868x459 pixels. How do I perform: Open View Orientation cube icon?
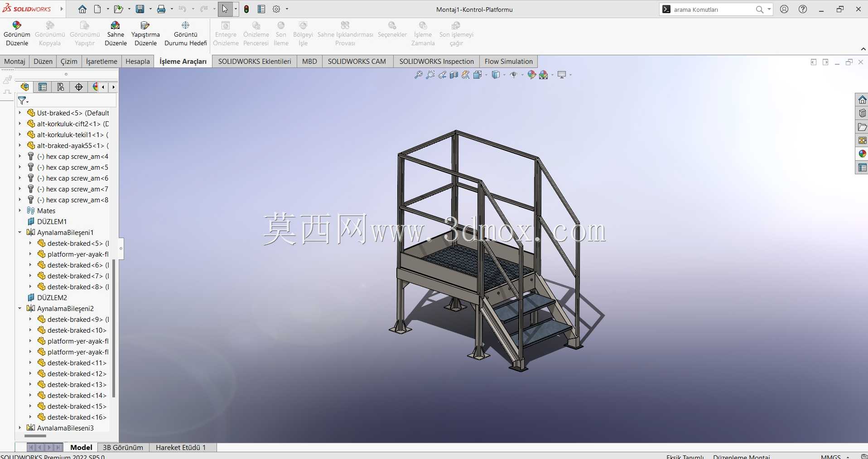coord(477,75)
